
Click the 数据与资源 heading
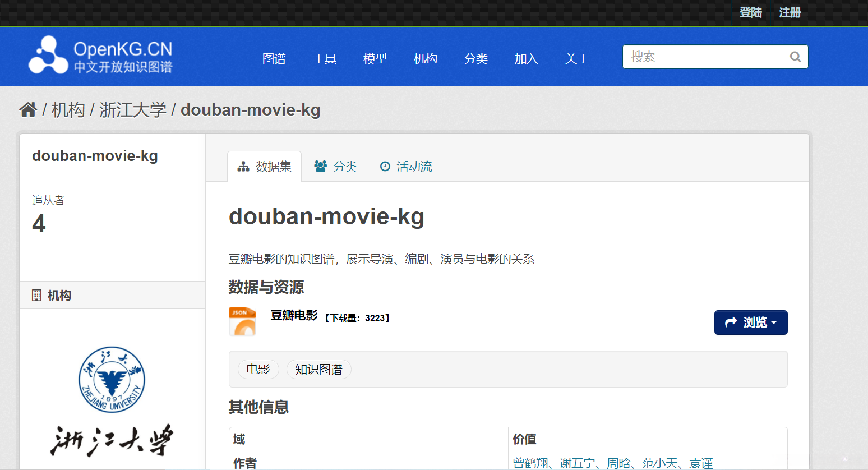pyautogui.click(x=266, y=287)
